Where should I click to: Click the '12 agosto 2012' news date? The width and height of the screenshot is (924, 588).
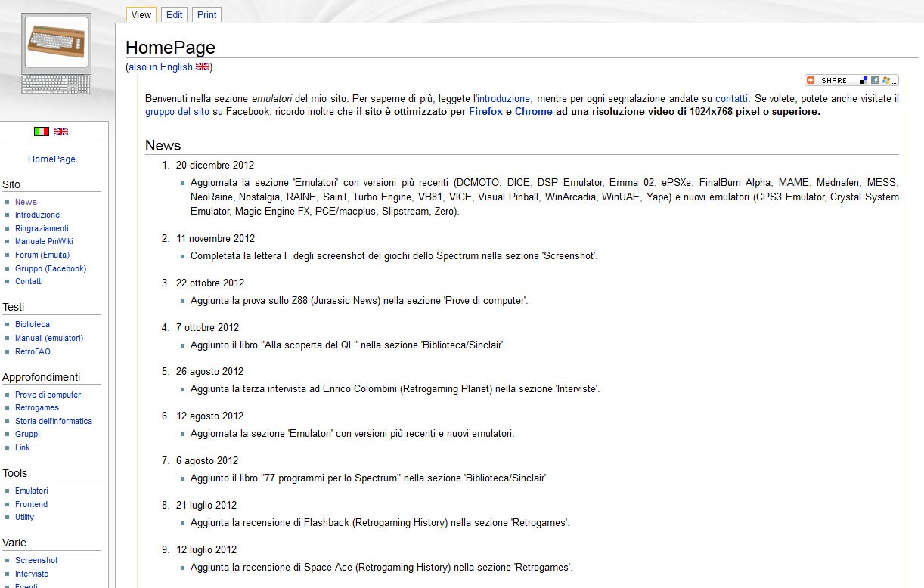point(209,416)
